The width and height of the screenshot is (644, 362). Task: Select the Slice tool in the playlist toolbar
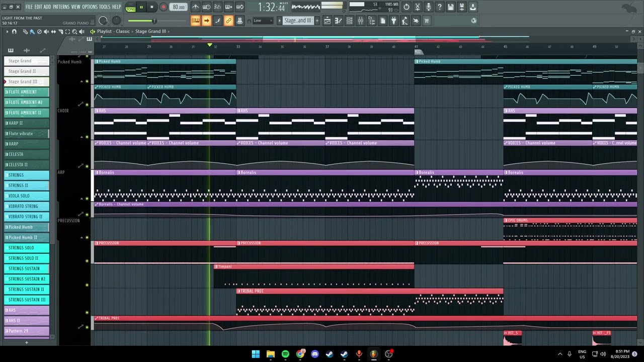click(x=60, y=32)
